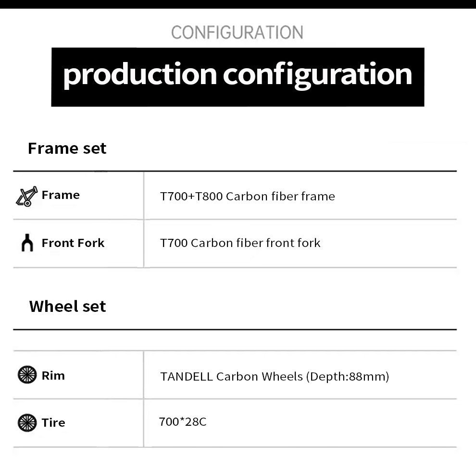Click the Frame set section heading

pyautogui.click(x=67, y=148)
